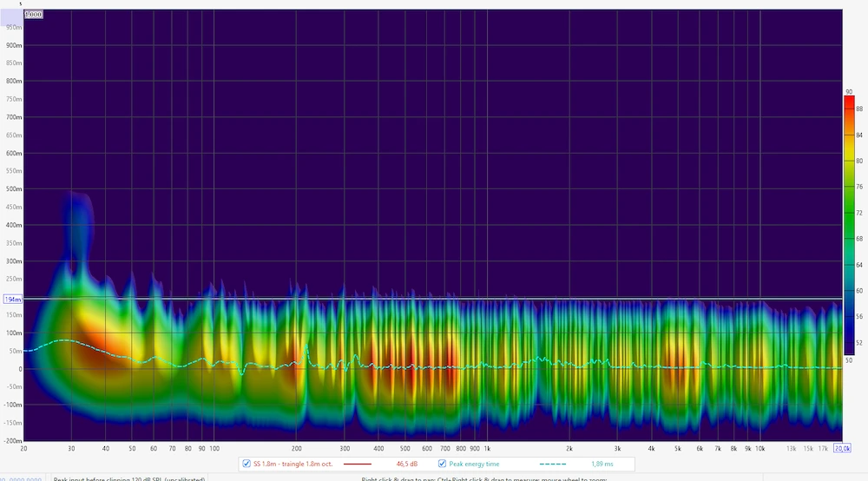Click the lavender corner box above time axis

point(11,15)
